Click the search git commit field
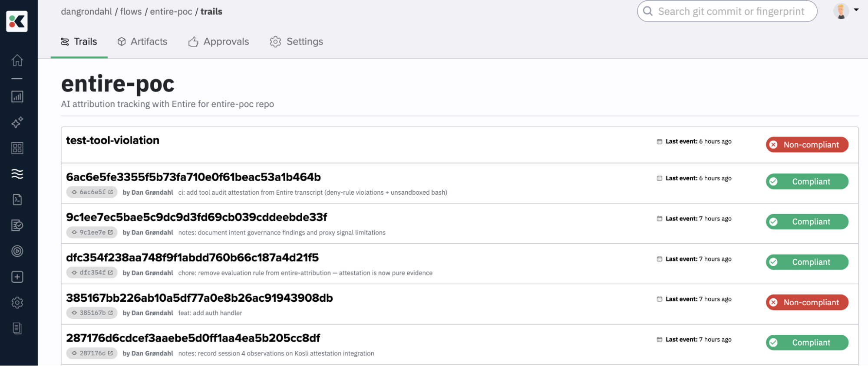Image resolution: width=868 pixels, height=366 pixels. click(731, 12)
